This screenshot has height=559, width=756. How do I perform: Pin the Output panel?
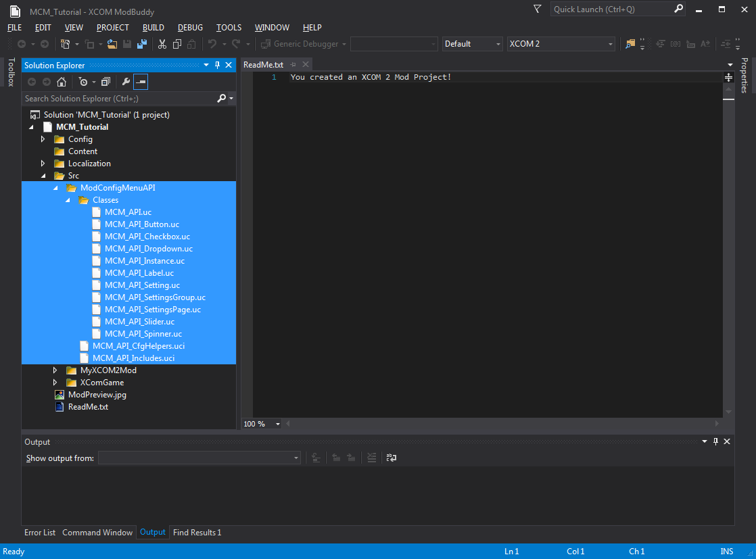point(715,441)
